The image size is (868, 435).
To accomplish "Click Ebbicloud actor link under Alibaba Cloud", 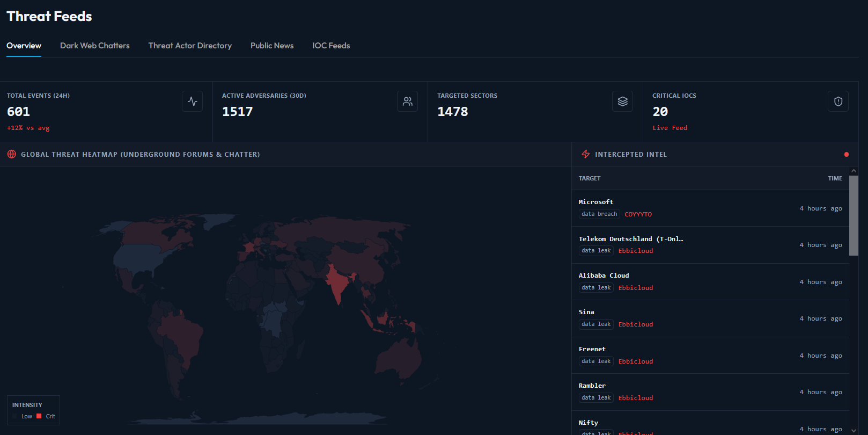I will (x=636, y=288).
